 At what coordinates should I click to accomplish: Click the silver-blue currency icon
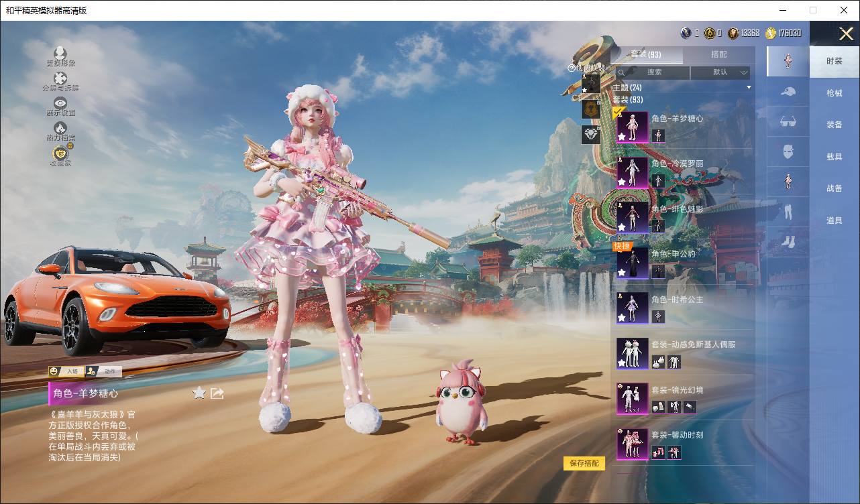(x=686, y=33)
